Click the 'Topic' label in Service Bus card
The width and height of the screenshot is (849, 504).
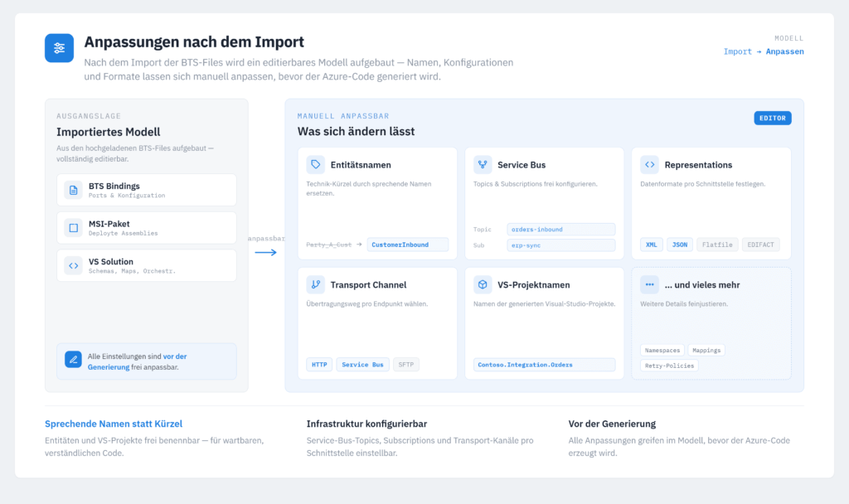[x=483, y=230]
